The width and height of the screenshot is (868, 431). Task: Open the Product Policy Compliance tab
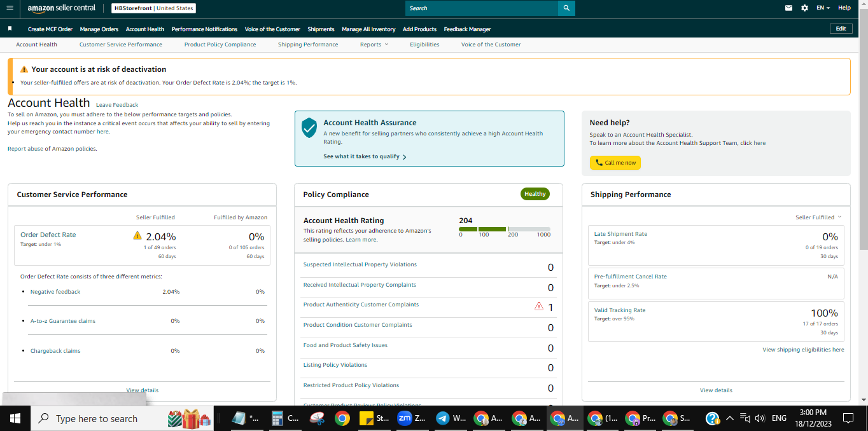click(x=220, y=44)
